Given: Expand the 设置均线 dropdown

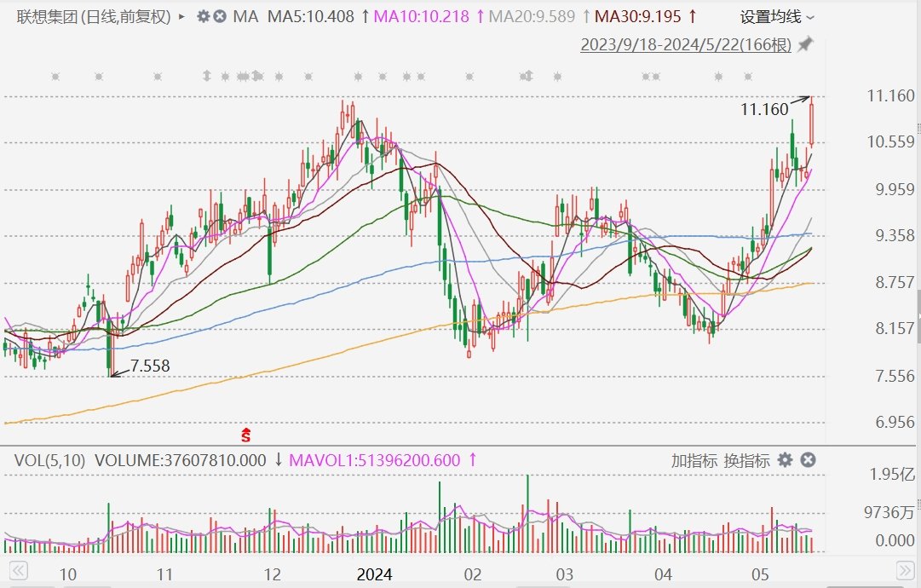Looking at the screenshot, I should coord(777,16).
